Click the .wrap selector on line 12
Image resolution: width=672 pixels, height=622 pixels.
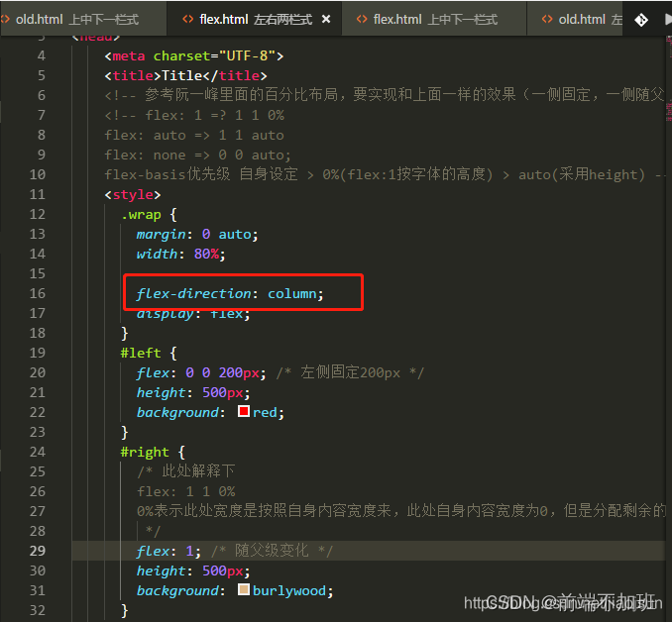click(141, 214)
